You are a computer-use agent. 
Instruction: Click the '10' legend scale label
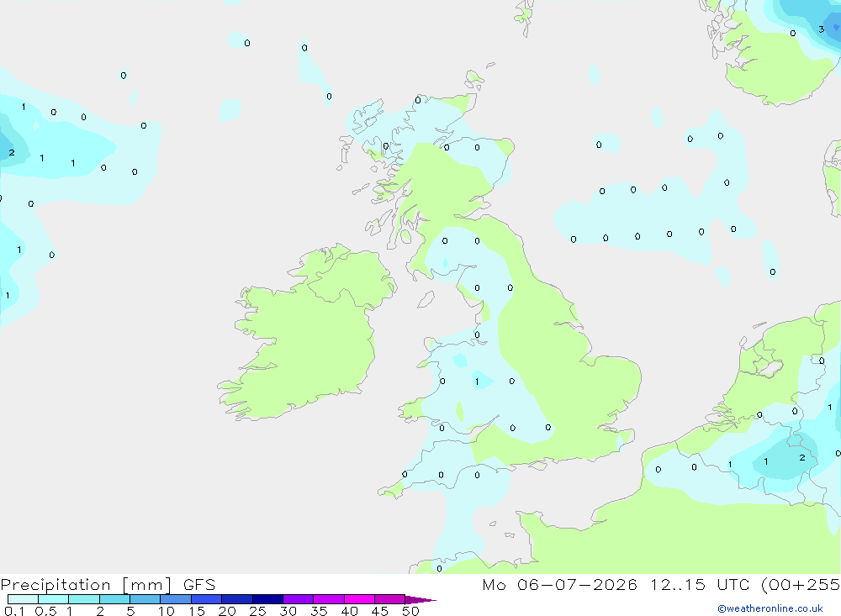coord(167,611)
